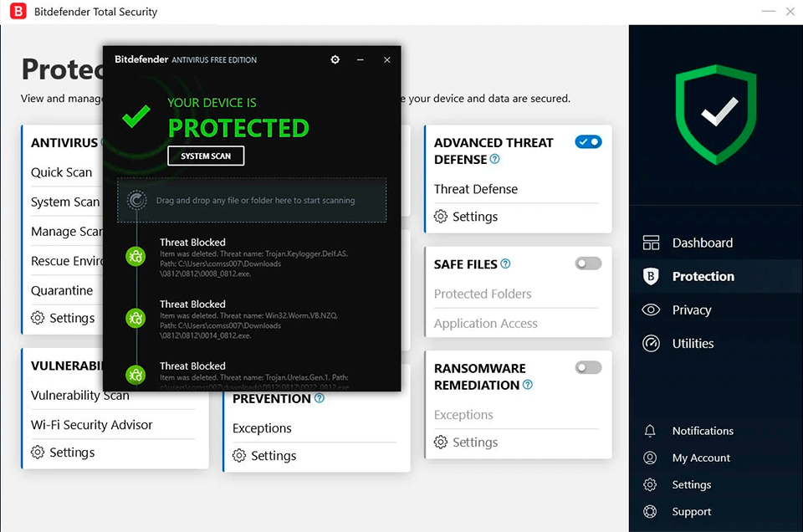The width and height of the screenshot is (803, 532).
Task: Open Utilities via the gauge icon
Action: tap(651, 343)
